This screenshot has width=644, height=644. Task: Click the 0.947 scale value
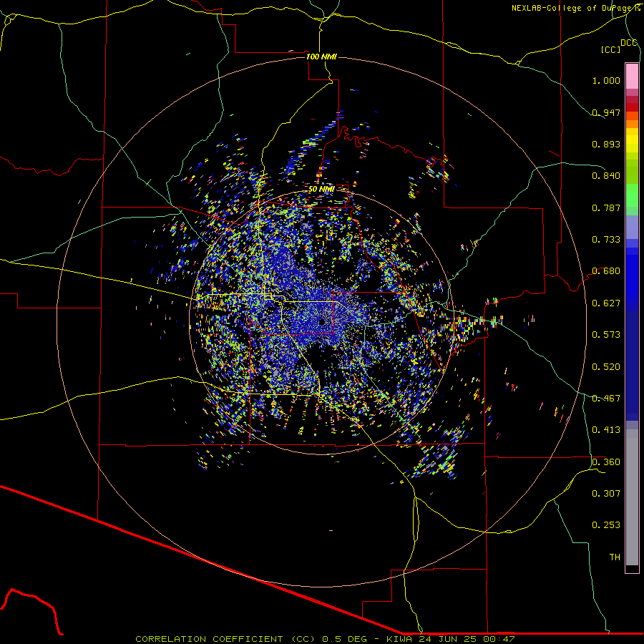click(606, 112)
